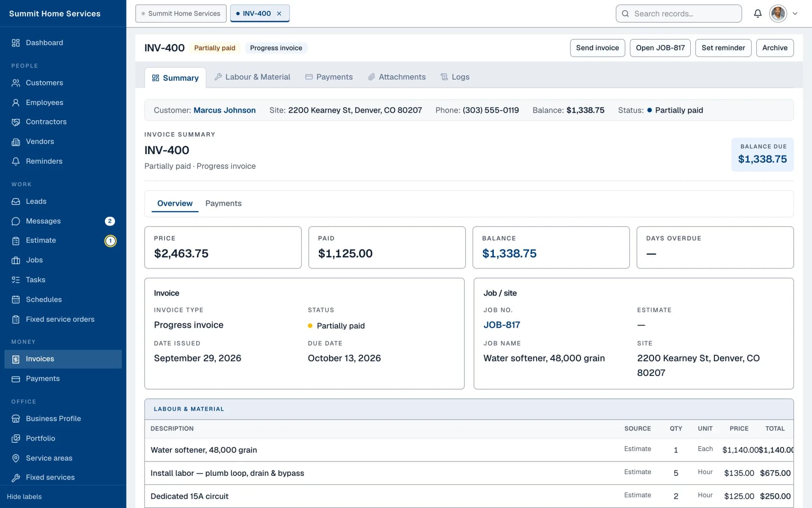Viewport: 812px width, 508px height.
Task: Click the DESCRIPTION column header
Action: pyautogui.click(x=172, y=429)
